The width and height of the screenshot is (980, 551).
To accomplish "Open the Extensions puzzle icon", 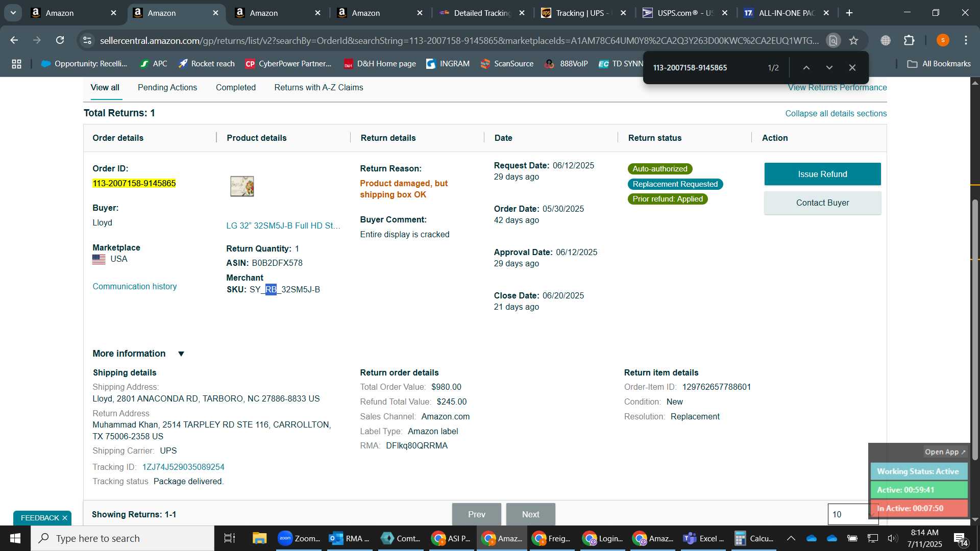I will pyautogui.click(x=909, y=40).
